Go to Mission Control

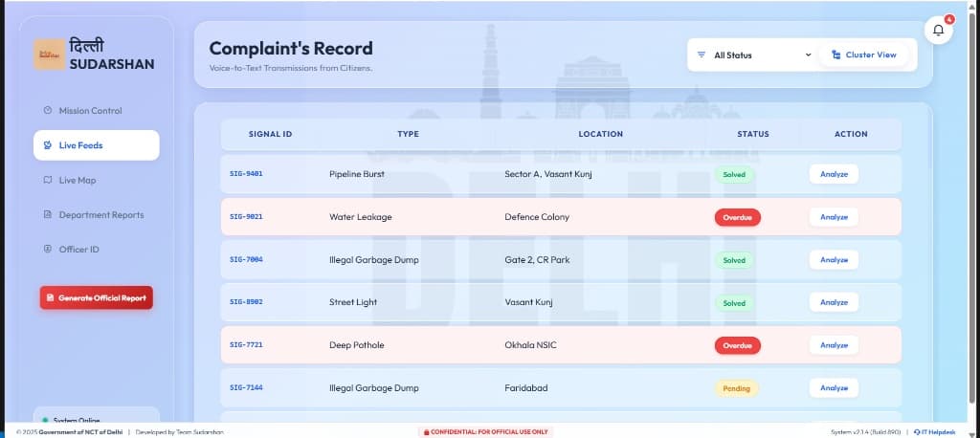click(x=97, y=111)
